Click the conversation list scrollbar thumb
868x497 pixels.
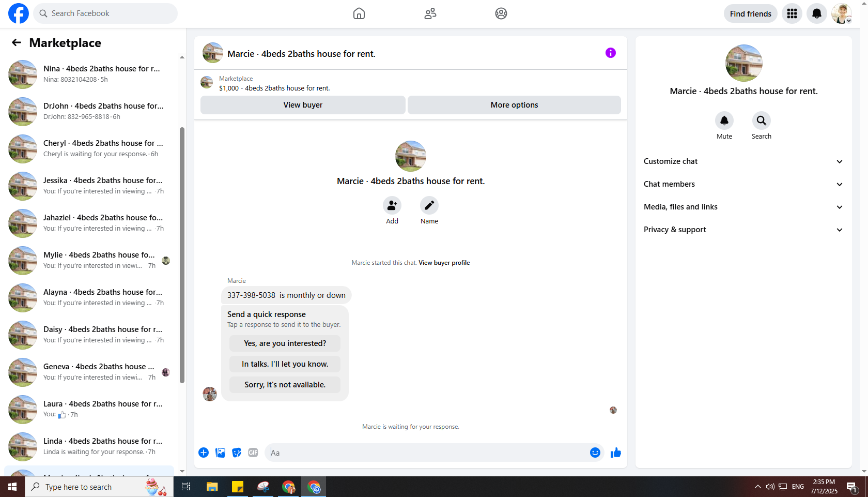(182, 255)
